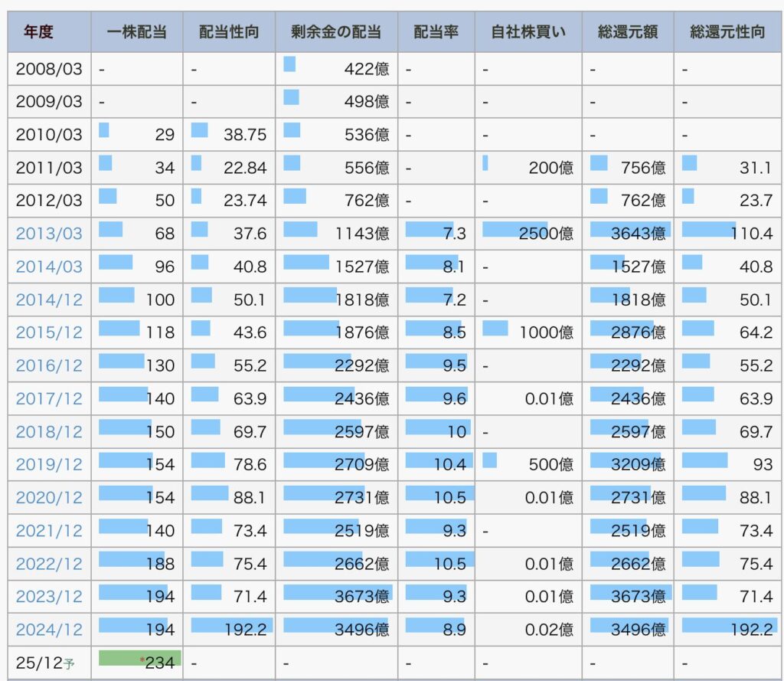Click the 剰余金の配当 column header

pyautogui.click(x=336, y=32)
